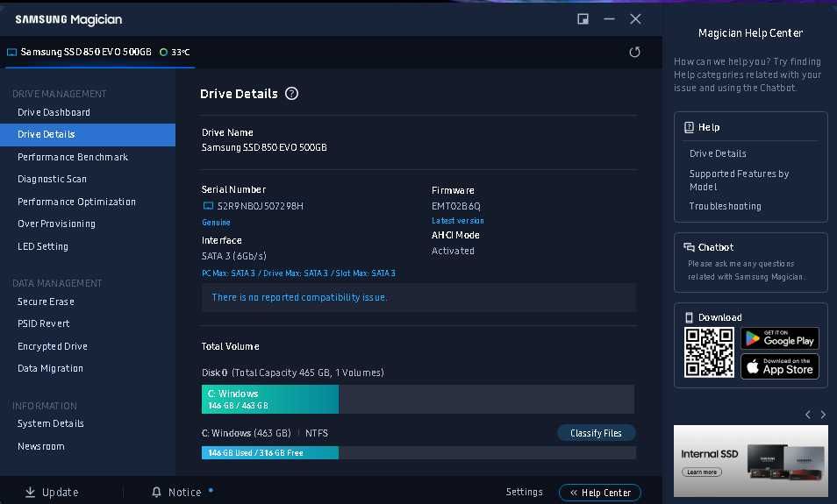
Task: Click the Download phone icon
Action: [689, 317]
